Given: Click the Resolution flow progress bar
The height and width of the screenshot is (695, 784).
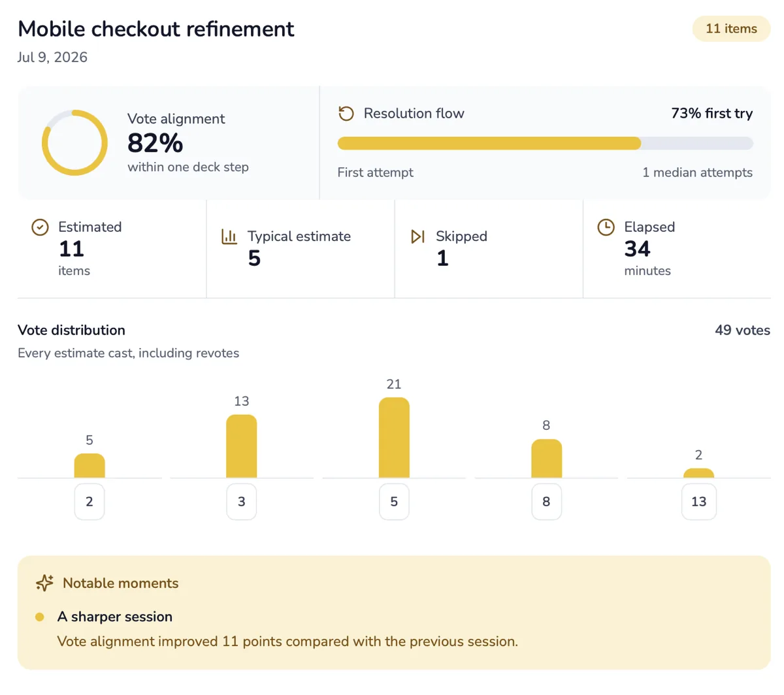Looking at the screenshot, I should [x=545, y=144].
